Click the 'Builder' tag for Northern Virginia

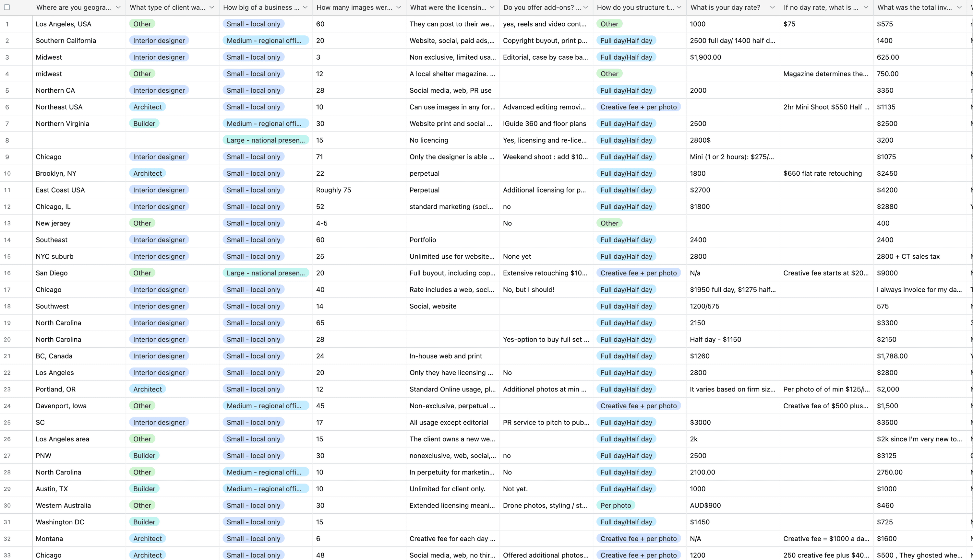pos(144,123)
